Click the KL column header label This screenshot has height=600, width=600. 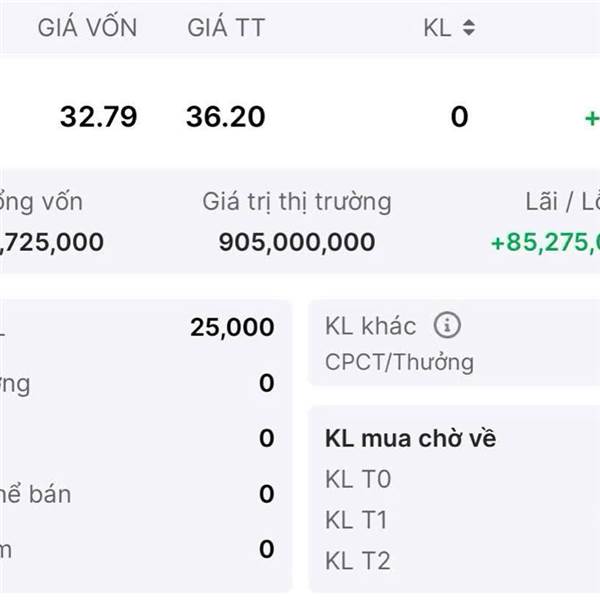[x=437, y=28]
